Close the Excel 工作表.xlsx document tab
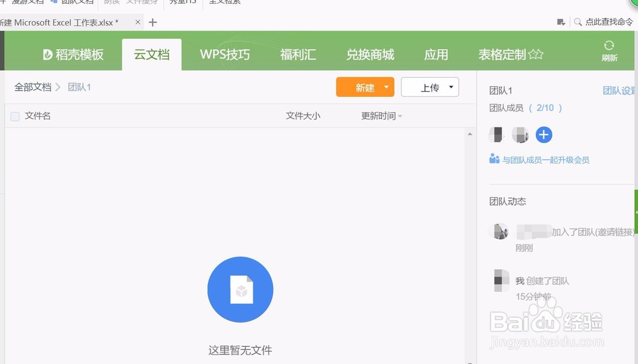The width and height of the screenshot is (638, 364). point(138,22)
